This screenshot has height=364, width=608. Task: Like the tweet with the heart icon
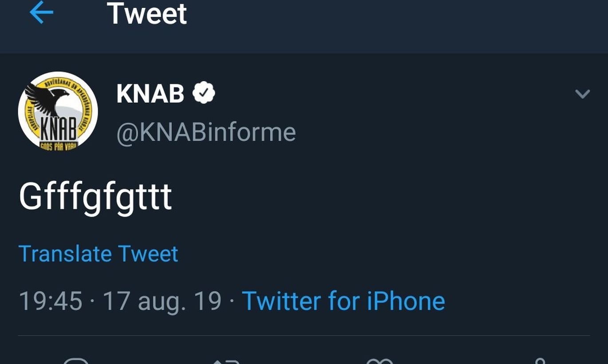[380, 361]
